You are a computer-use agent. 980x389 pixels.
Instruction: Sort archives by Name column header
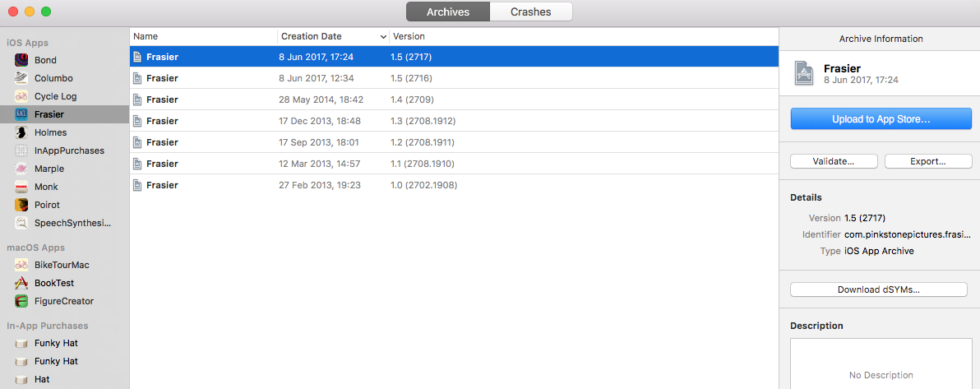202,36
